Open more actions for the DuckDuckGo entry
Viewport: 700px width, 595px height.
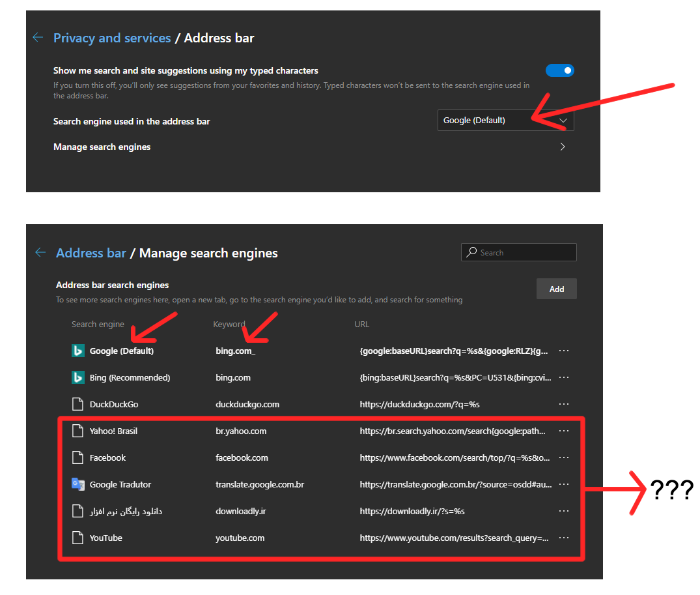click(564, 404)
